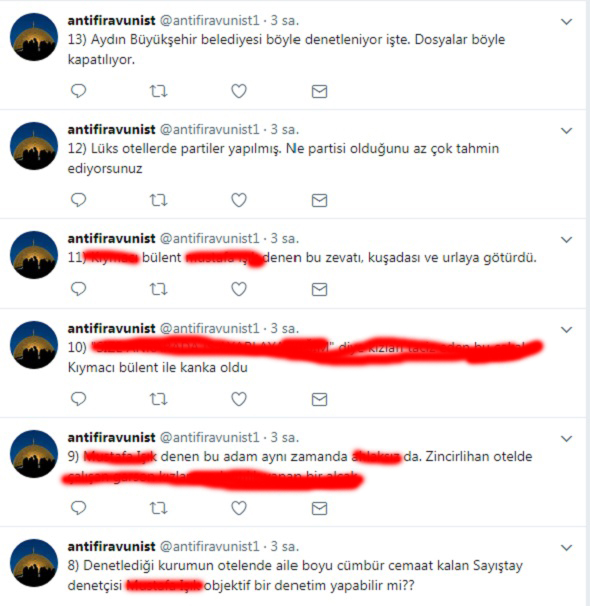Reply to tweet 9 mentioning Zincirlihan otelde
Screen dimensions: 590x606
tap(78, 507)
